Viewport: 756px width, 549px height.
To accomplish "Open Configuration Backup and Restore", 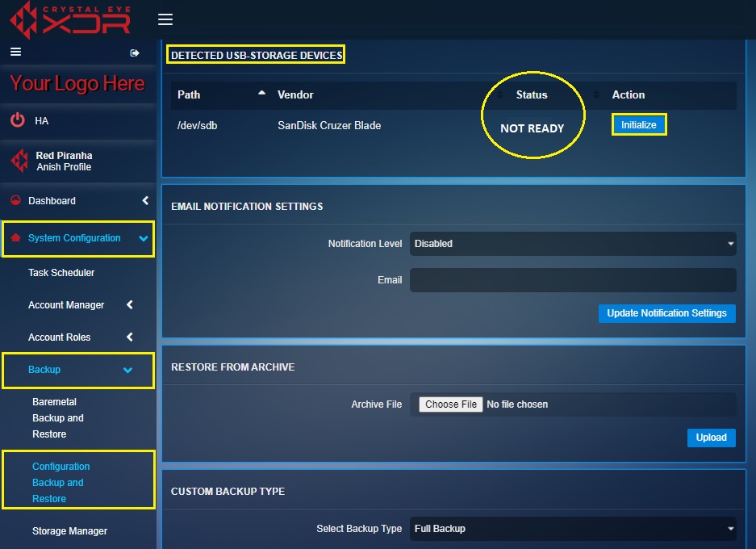I will point(61,483).
